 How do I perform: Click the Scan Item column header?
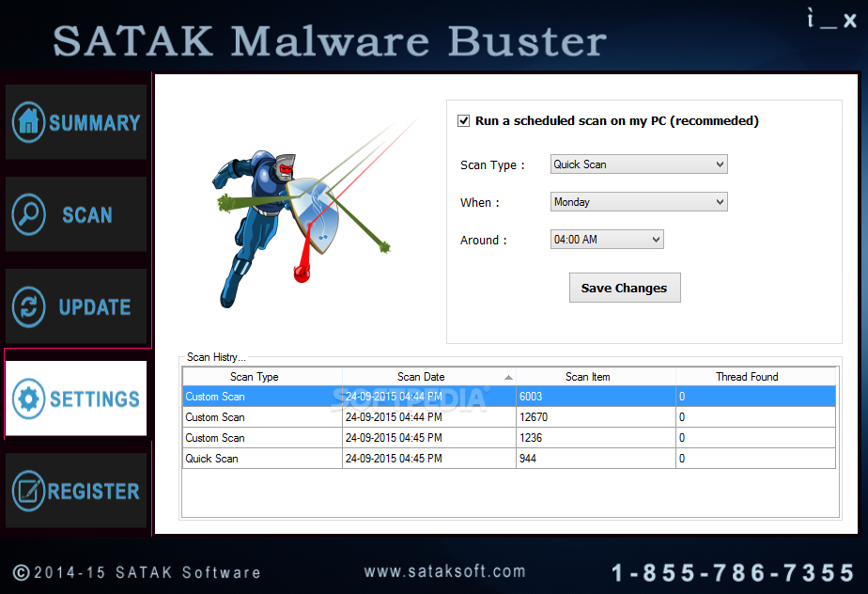click(x=596, y=377)
